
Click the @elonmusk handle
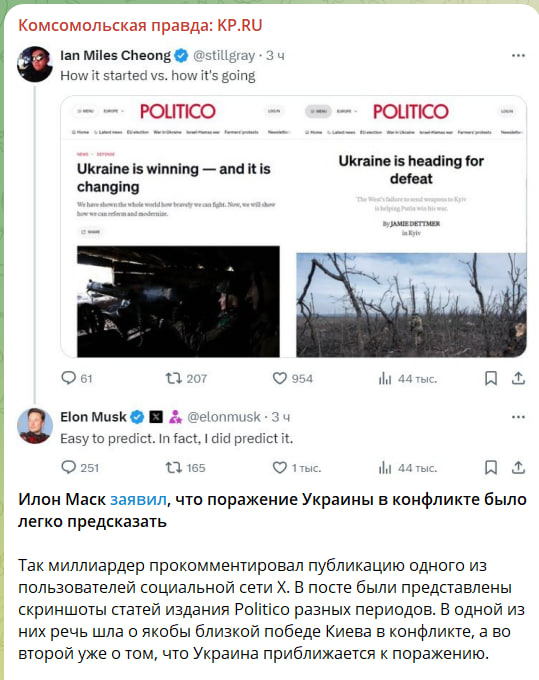click(224, 417)
